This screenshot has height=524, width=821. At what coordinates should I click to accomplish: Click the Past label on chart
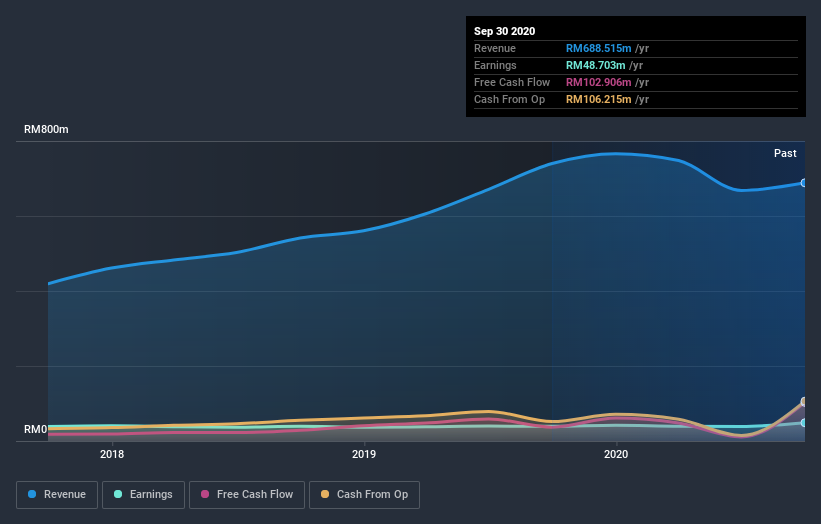785,153
